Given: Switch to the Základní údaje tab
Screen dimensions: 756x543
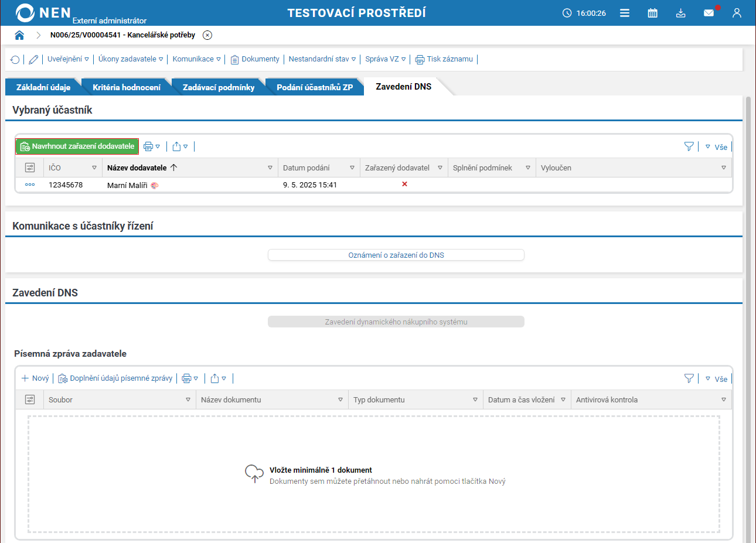Looking at the screenshot, I should click(x=43, y=87).
